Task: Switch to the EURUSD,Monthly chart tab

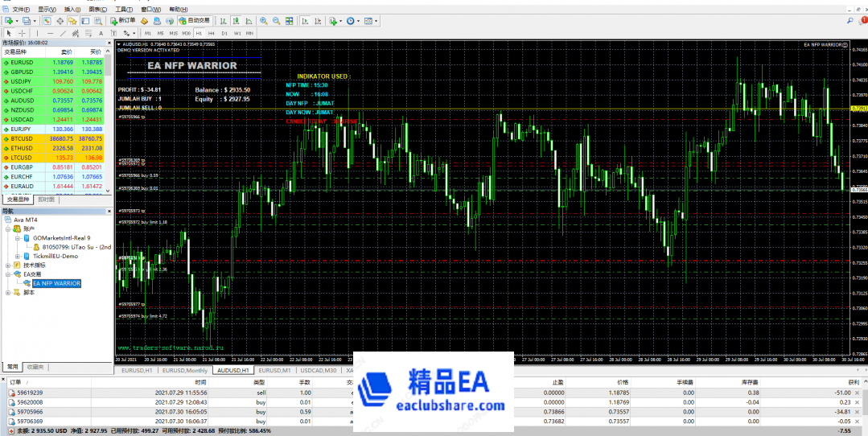Action: click(x=184, y=370)
